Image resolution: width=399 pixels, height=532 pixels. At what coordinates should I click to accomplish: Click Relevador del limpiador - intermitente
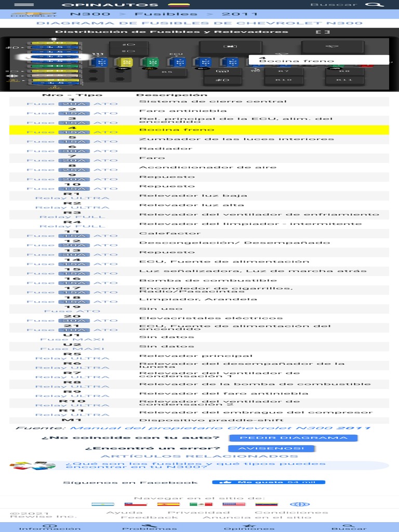250,224
